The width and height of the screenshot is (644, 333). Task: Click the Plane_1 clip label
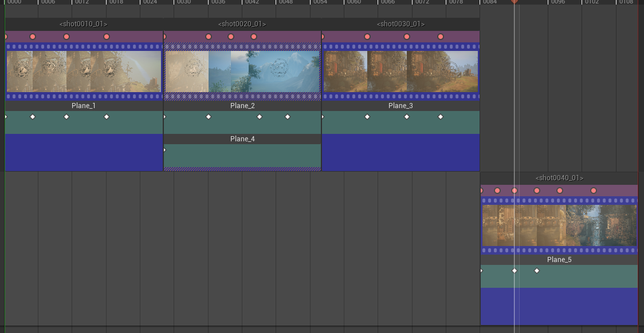pyautogui.click(x=83, y=105)
